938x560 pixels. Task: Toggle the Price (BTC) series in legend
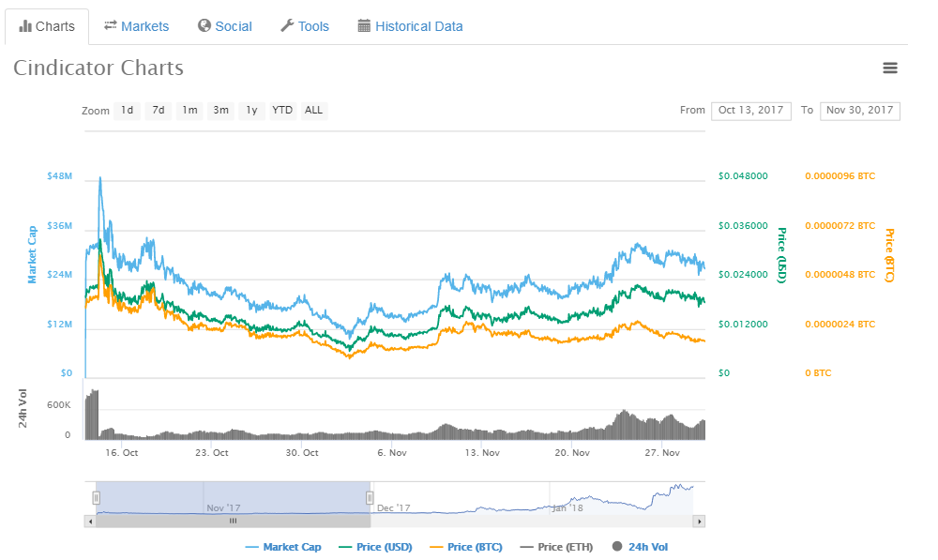(x=466, y=547)
